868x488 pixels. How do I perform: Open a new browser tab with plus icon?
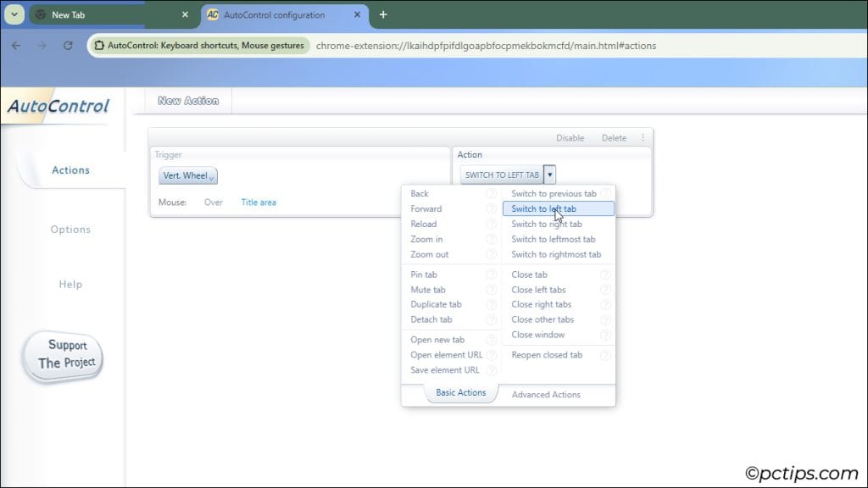pyautogui.click(x=383, y=14)
